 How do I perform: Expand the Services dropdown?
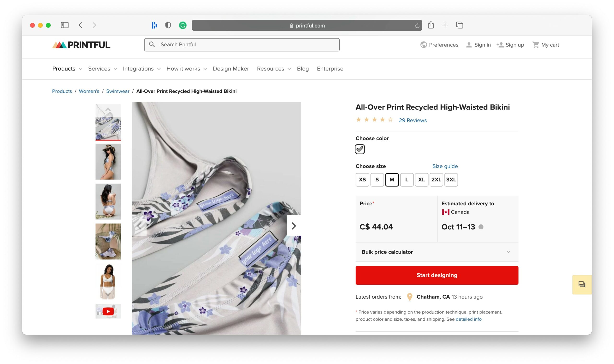pyautogui.click(x=99, y=69)
